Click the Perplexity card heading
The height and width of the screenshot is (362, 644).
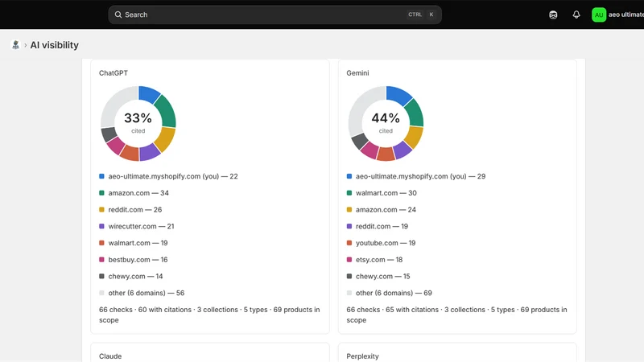click(x=362, y=356)
